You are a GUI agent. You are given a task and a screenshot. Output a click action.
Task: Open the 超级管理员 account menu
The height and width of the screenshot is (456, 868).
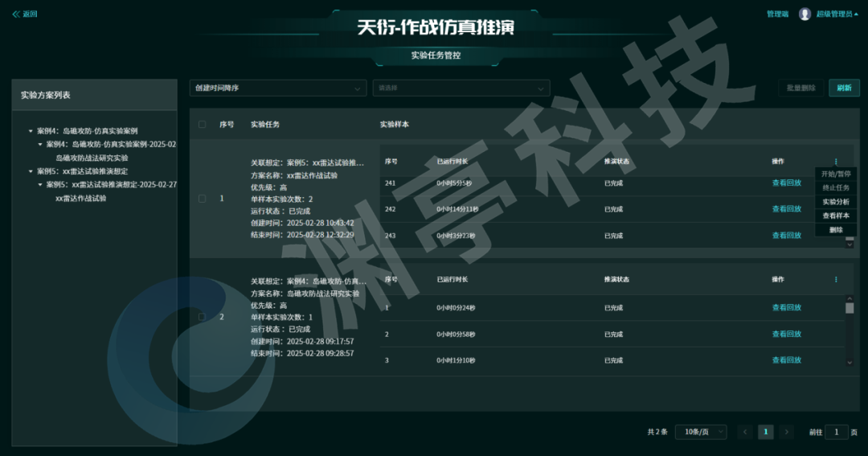point(837,14)
